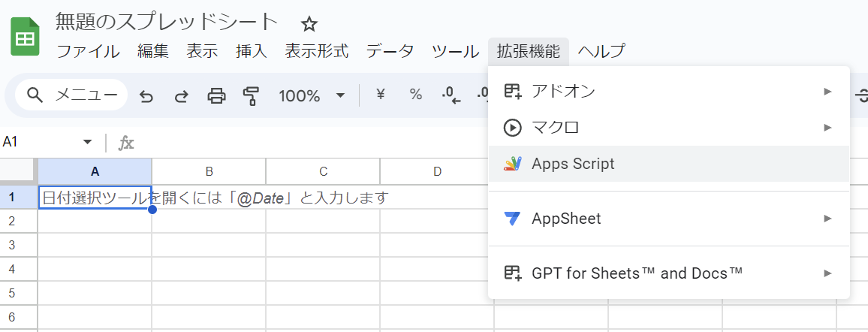Open the 100% zoom dropdown
The image size is (868, 332).
coord(311,96)
